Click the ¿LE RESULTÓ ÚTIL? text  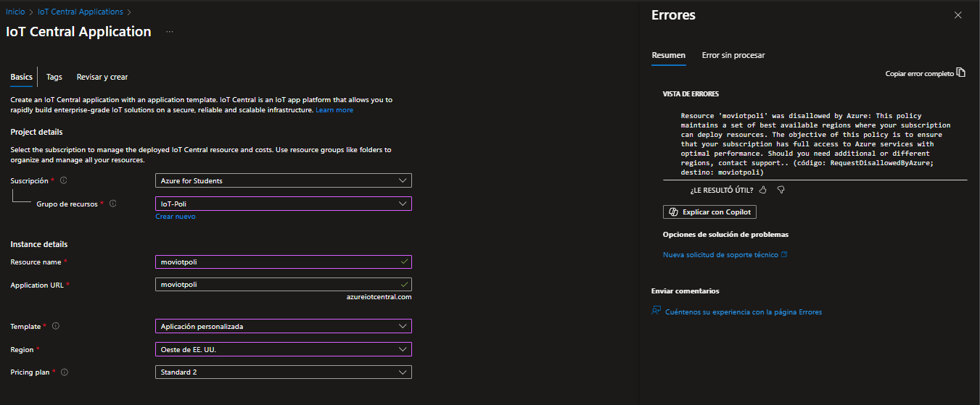tap(722, 191)
